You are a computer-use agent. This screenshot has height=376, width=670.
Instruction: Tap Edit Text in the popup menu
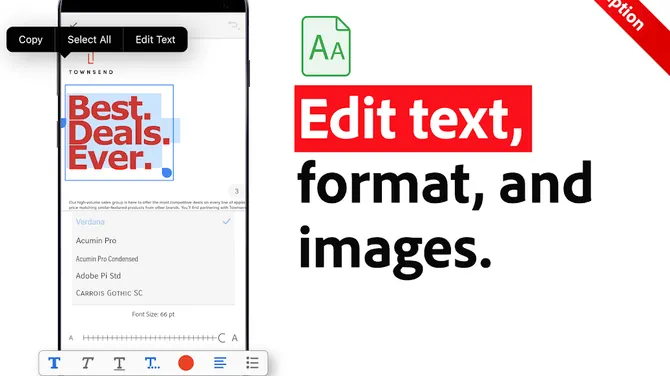(156, 40)
